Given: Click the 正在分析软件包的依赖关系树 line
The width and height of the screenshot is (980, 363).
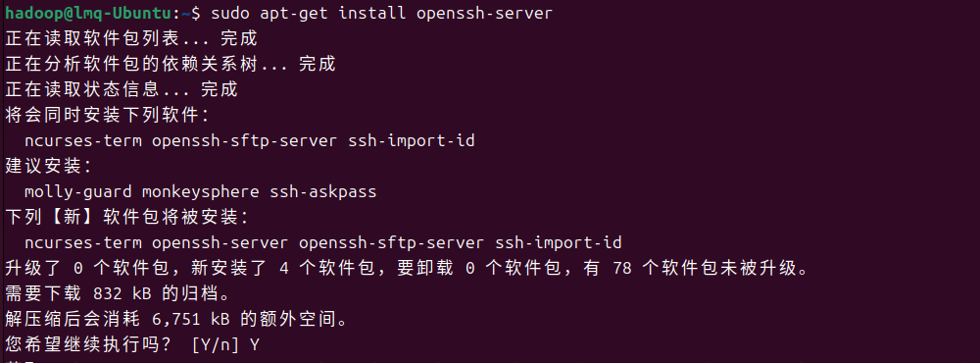Looking at the screenshot, I should click(x=170, y=64).
